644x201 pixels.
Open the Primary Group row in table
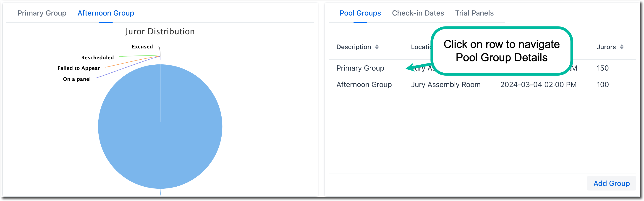(x=360, y=68)
